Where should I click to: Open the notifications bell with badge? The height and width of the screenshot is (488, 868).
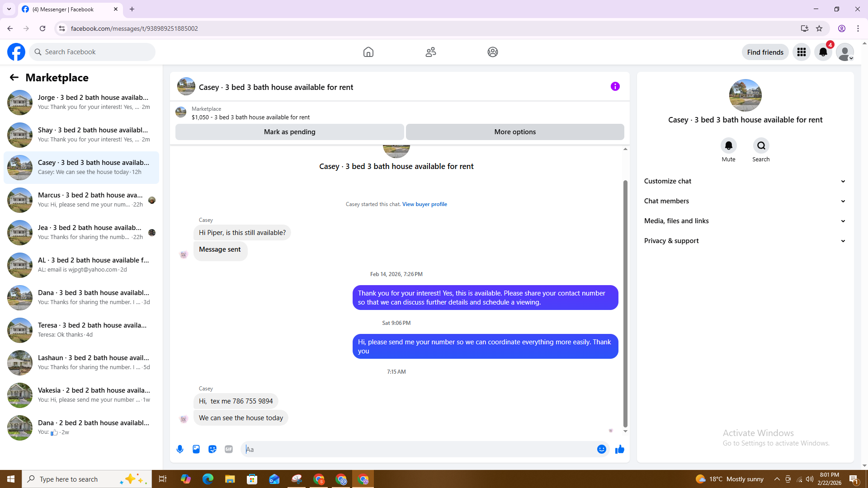(823, 52)
